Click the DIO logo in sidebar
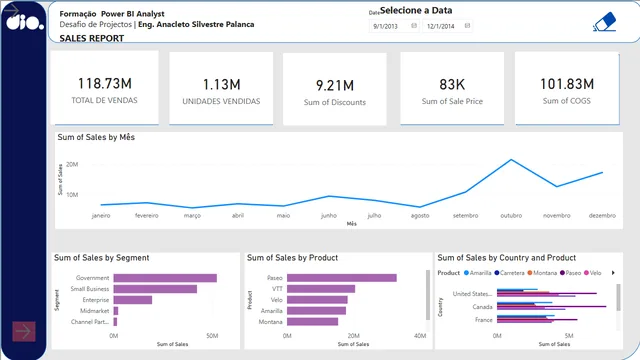 point(24,22)
